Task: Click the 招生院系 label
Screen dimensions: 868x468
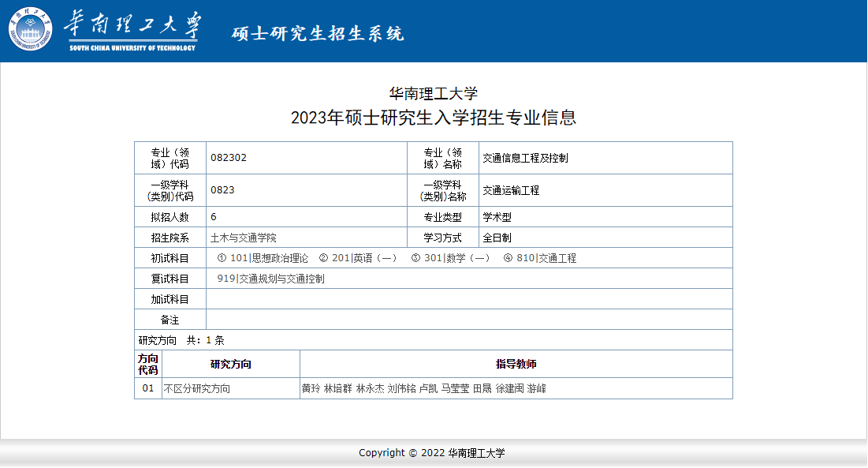Action: tap(170, 238)
